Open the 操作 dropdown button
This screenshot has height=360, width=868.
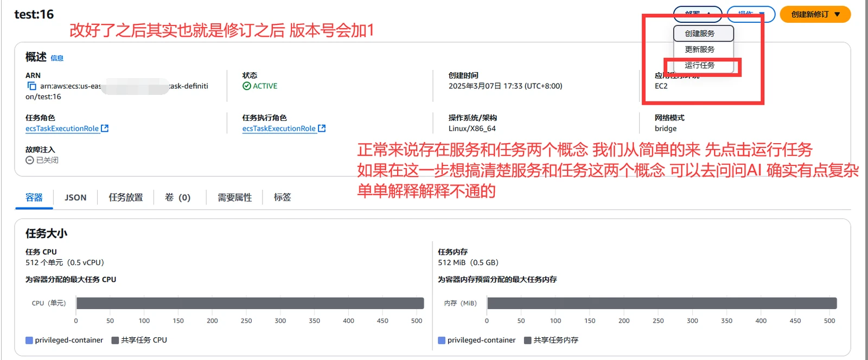(x=751, y=14)
